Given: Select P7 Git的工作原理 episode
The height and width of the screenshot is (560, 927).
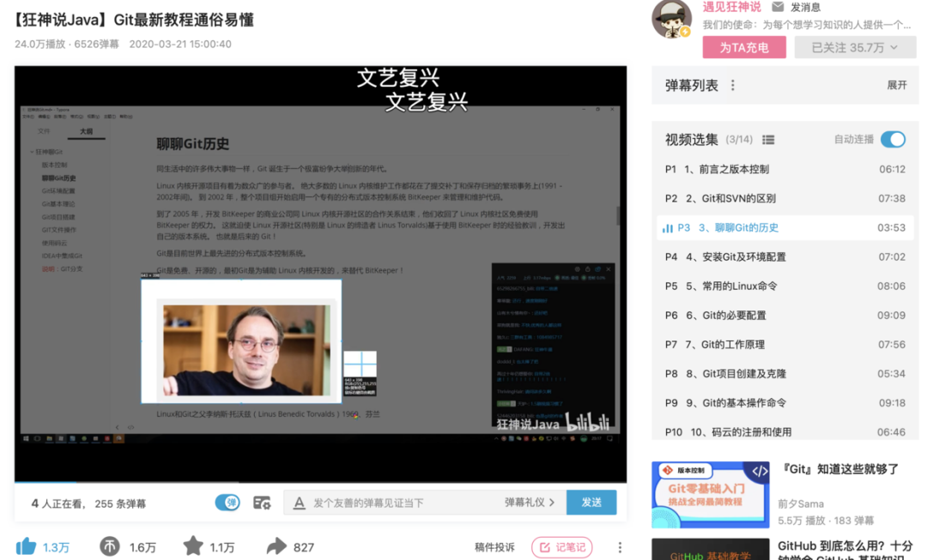Looking at the screenshot, I should click(785, 345).
